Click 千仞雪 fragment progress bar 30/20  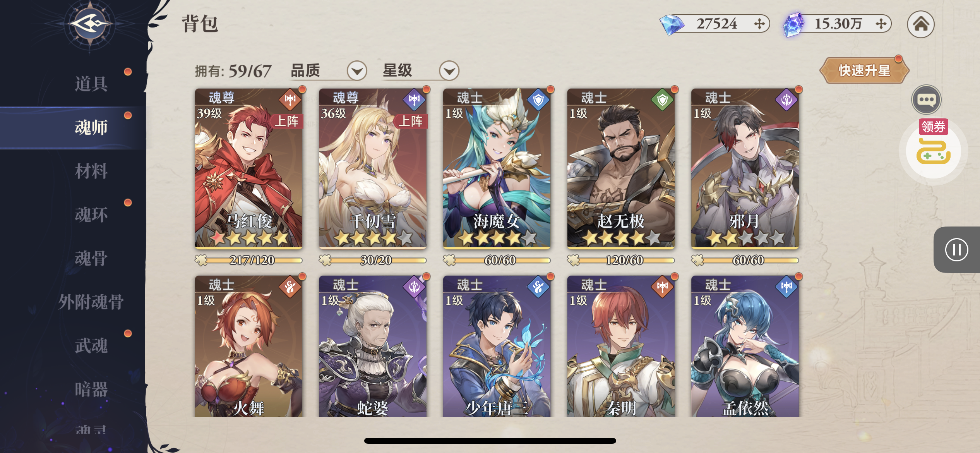pyautogui.click(x=373, y=260)
